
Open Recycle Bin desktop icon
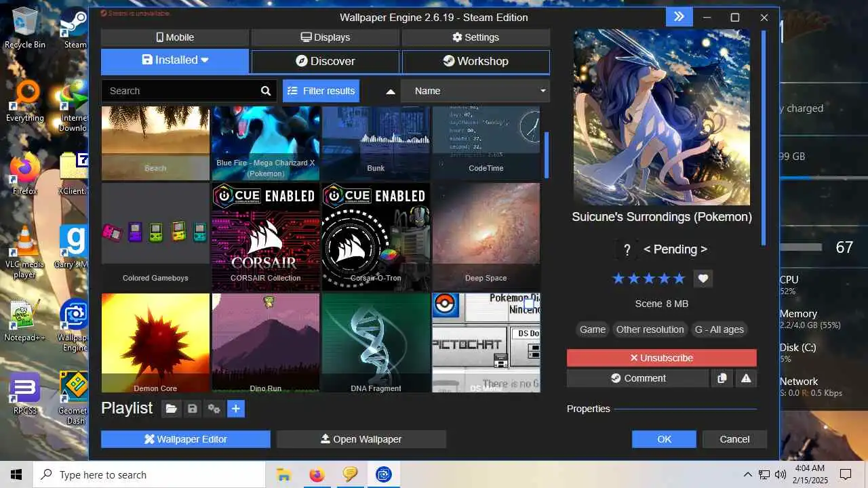25,28
